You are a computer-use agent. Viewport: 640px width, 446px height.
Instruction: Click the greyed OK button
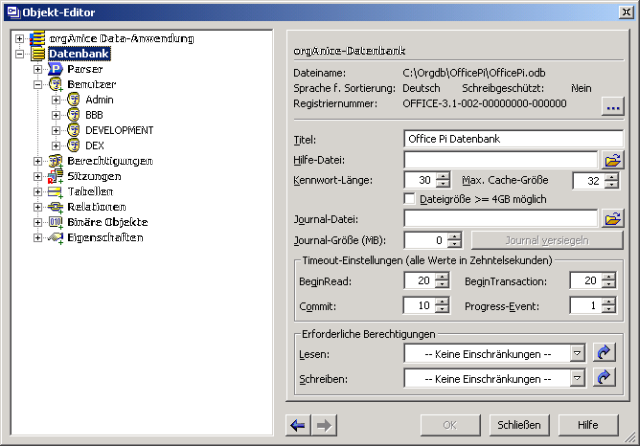(450, 425)
